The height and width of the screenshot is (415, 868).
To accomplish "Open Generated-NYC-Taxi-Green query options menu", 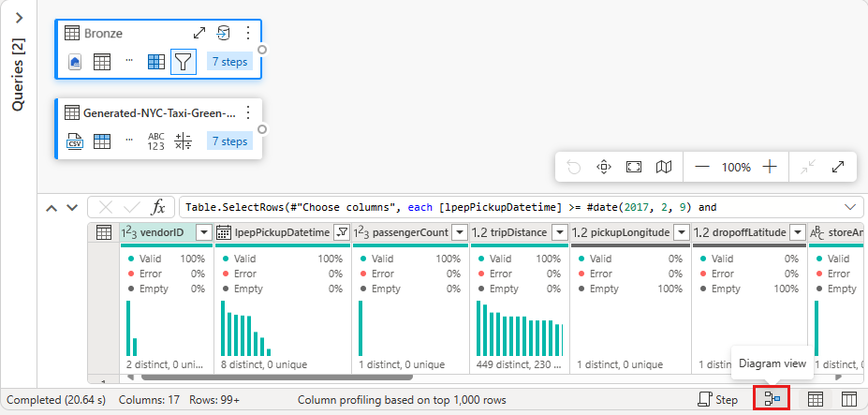I will point(248,113).
